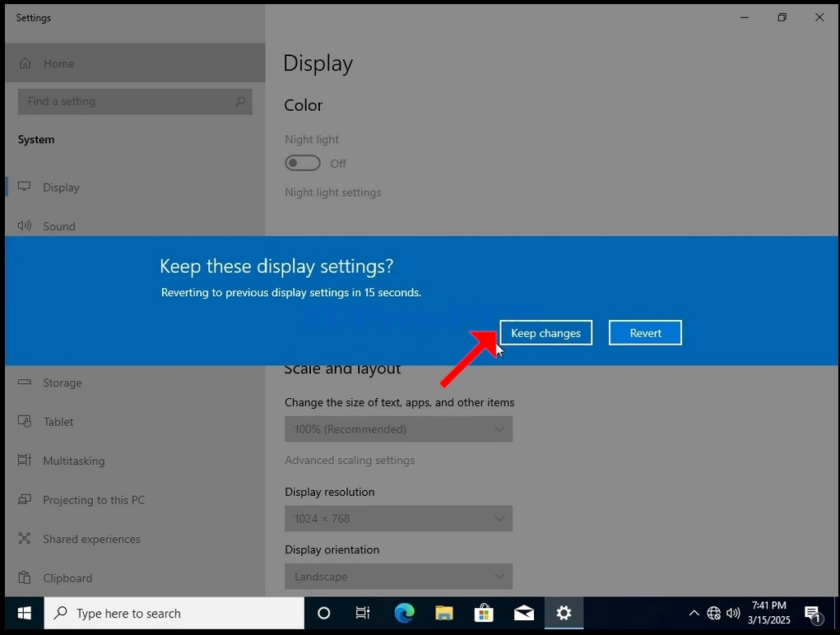Click the Find a setting search field
The image size is (840, 635).
[x=135, y=101]
